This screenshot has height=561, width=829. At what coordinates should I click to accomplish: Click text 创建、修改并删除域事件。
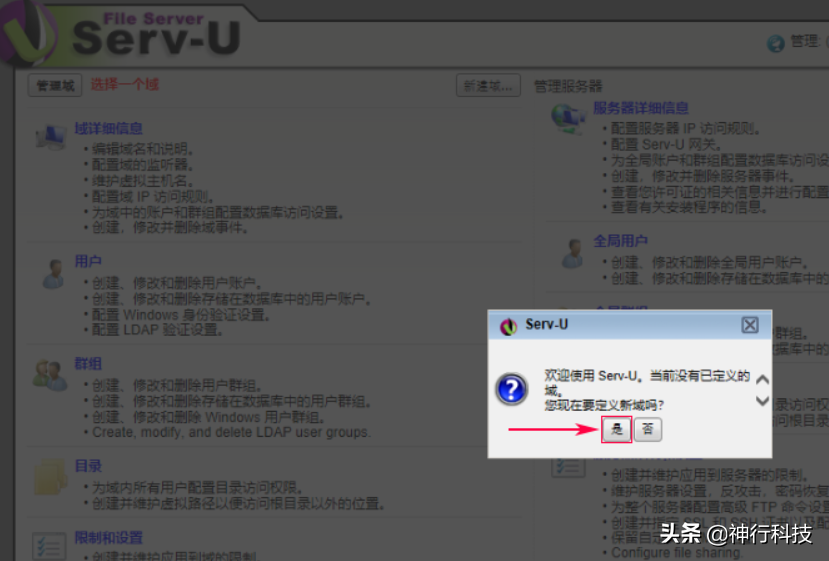170,228
